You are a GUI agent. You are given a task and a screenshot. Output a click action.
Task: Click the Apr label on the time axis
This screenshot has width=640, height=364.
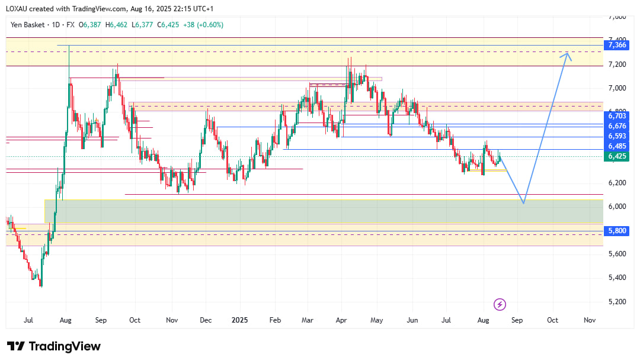[341, 320]
